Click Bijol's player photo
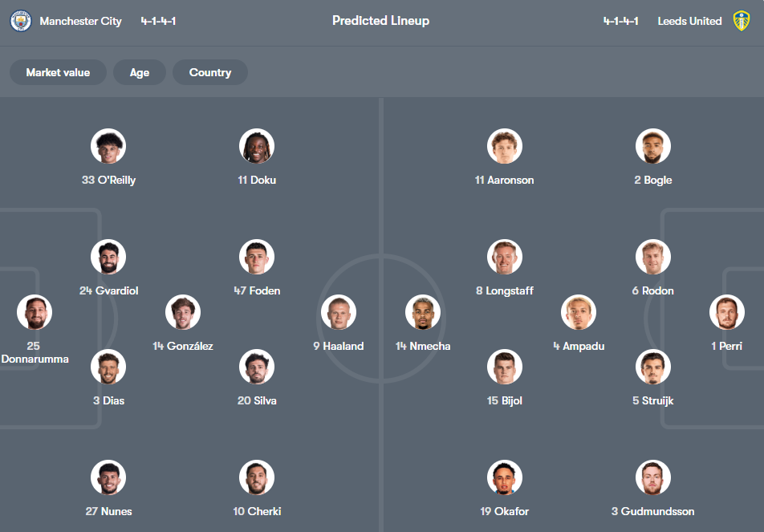The width and height of the screenshot is (764, 532). 505,367
